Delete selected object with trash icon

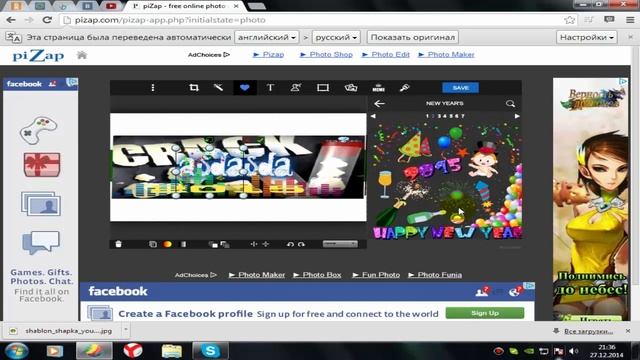point(118,244)
